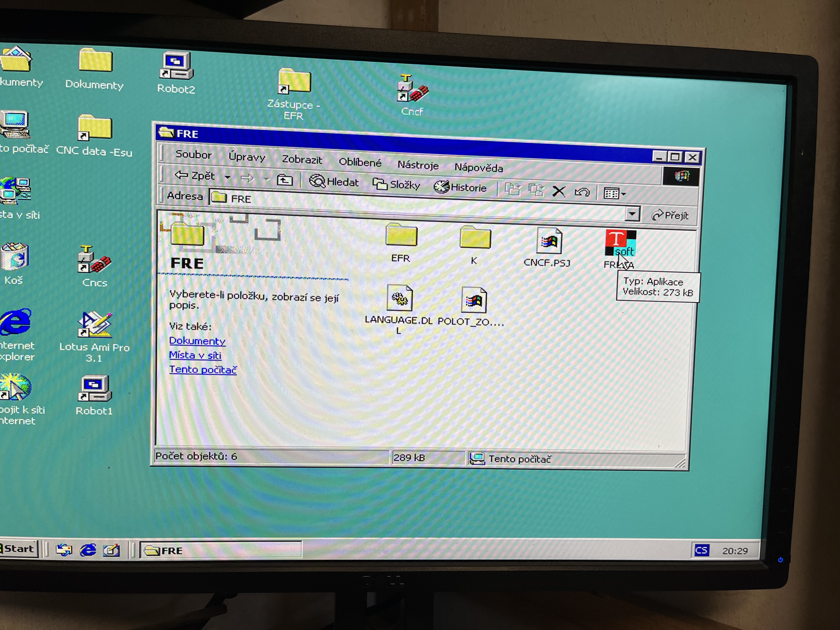Screen dimensions: 840x630
Task: Open the Soubor menu
Action: tap(193, 155)
